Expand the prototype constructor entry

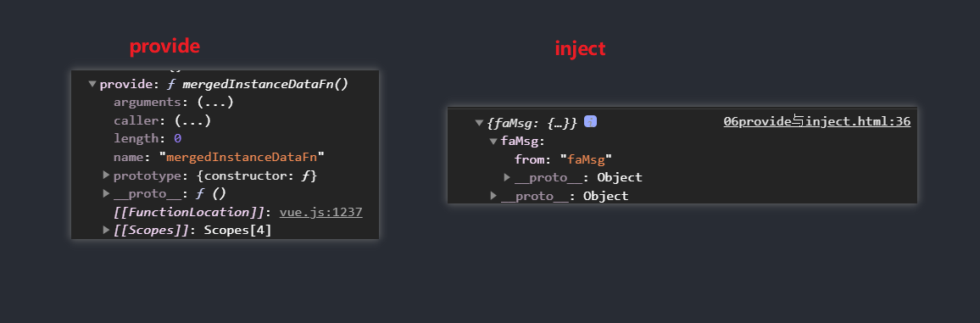(106, 175)
